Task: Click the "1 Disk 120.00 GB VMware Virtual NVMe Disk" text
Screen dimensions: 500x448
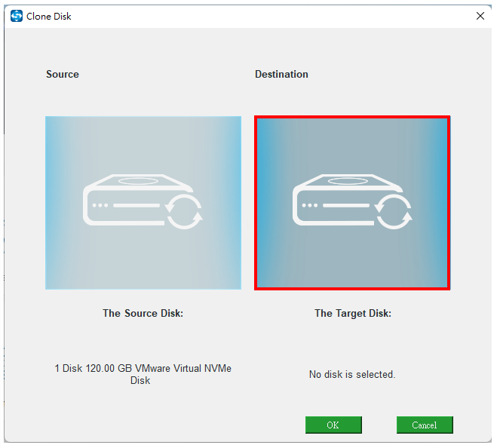Action: tap(143, 374)
